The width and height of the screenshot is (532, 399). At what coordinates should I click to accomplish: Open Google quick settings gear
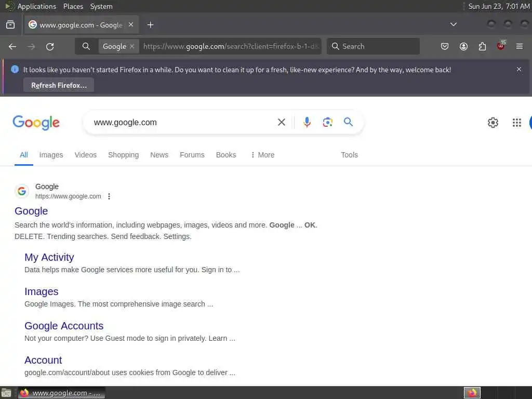493,123
